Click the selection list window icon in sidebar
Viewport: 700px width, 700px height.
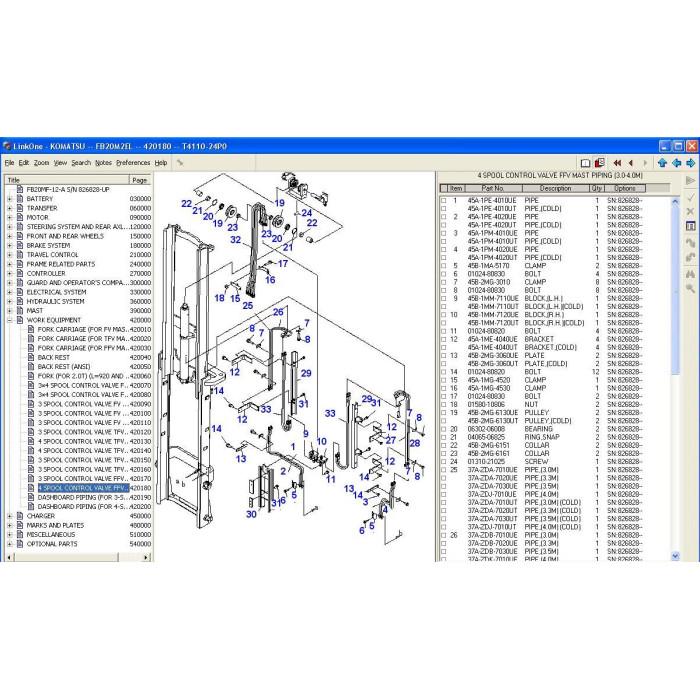[690, 226]
